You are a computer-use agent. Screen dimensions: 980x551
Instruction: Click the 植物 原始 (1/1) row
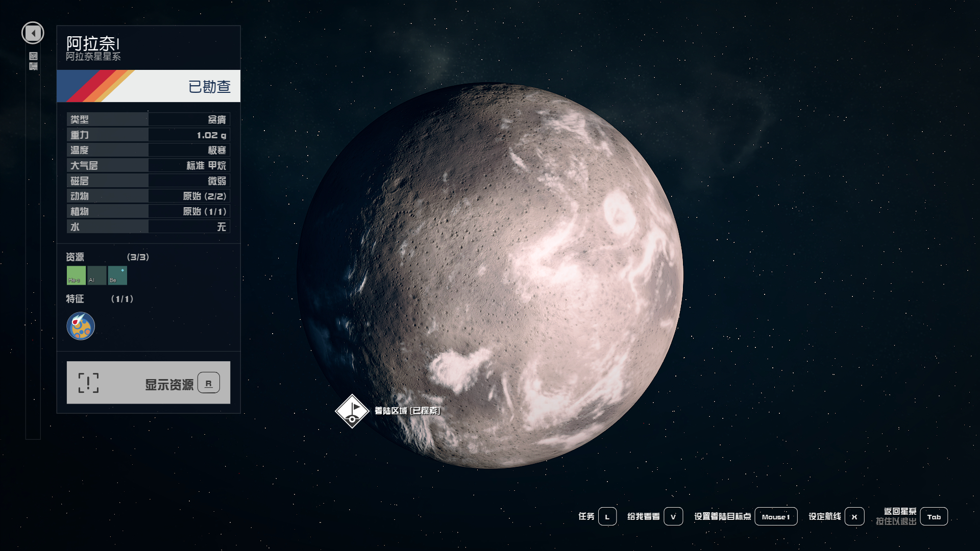click(x=149, y=211)
